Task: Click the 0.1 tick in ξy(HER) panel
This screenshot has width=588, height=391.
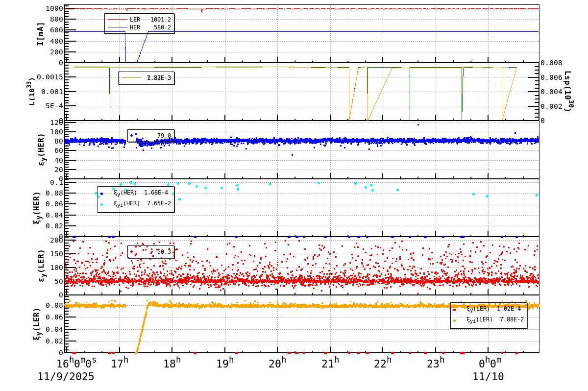Action: click(56, 182)
